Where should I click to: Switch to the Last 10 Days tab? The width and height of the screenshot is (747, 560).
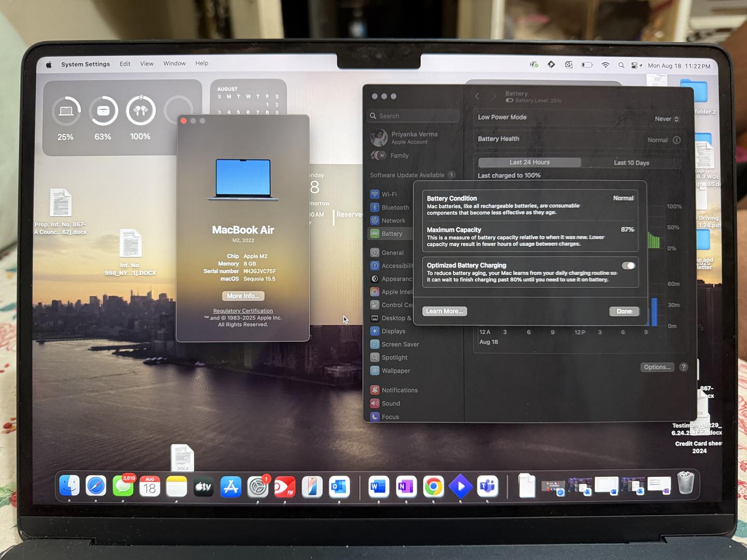tap(631, 163)
